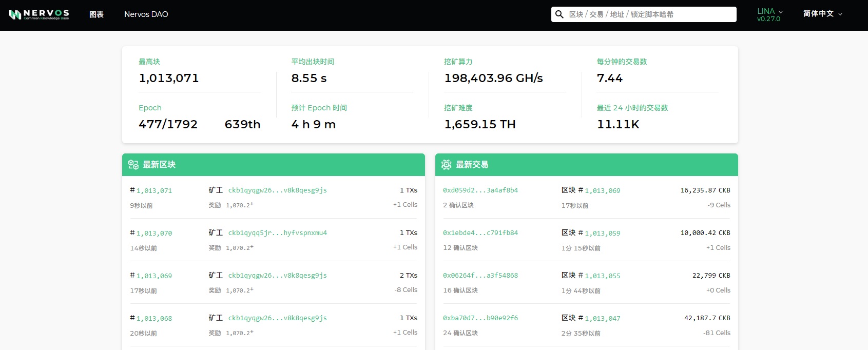Screen dimensions: 868x350
Task: Open miner address ckb1qyqq5jr...hyfvspnxmu4
Action: pyautogui.click(x=277, y=233)
